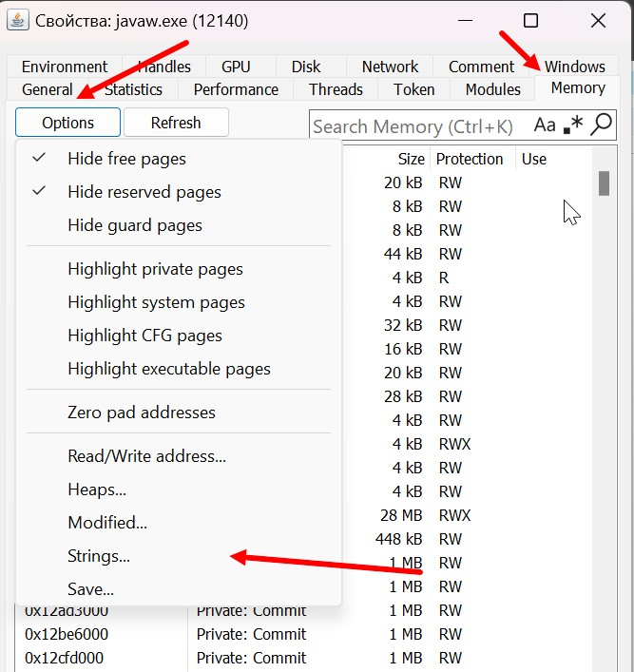Select the 448 kB RW row
Image resolution: width=634 pixels, height=672 pixels.
point(468,539)
